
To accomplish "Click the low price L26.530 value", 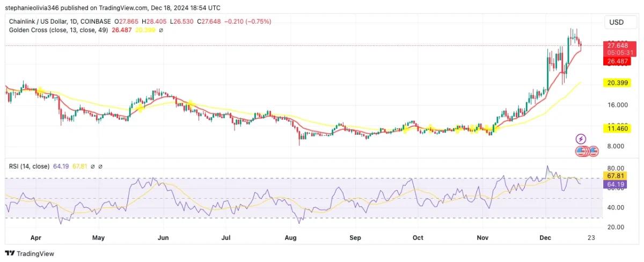I will (x=182, y=21).
